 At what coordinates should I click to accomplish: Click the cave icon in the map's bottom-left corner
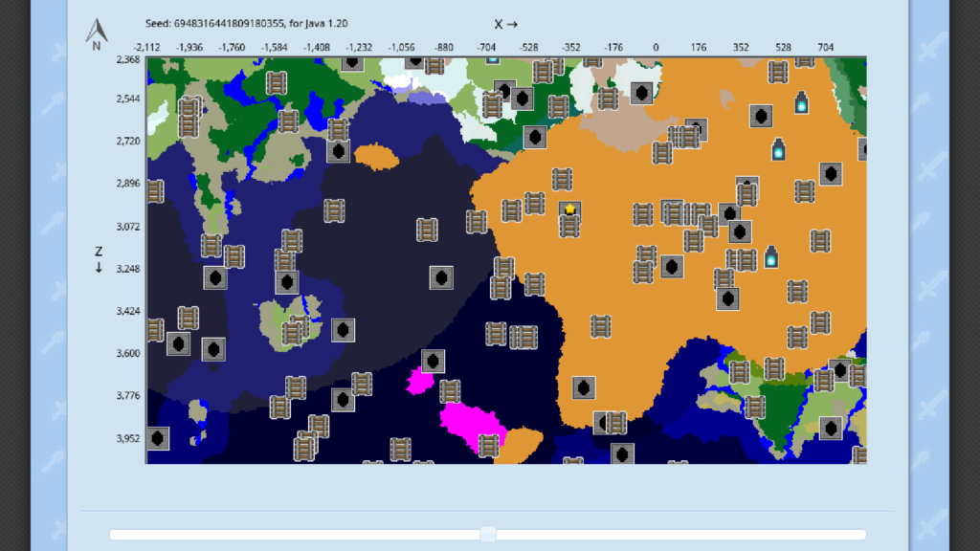(x=158, y=438)
